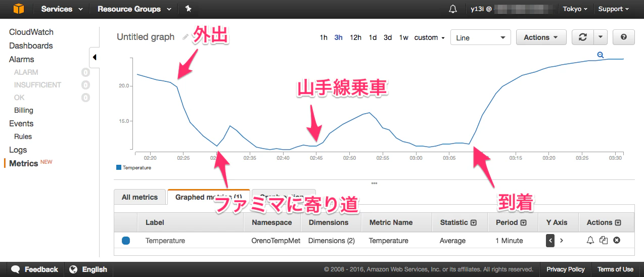Create alarm with bell icon in Temperature row
The height and width of the screenshot is (277, 644).
pyautogui.click(x=590, y=241)
